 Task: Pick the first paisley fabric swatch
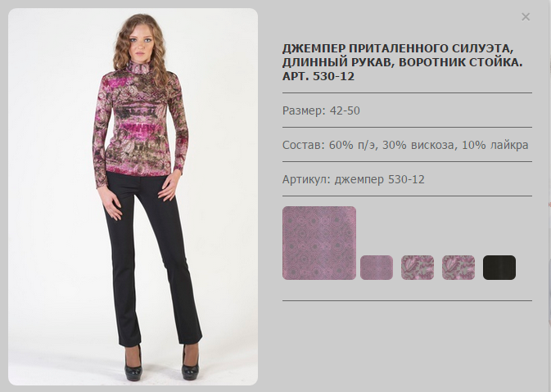418,268
